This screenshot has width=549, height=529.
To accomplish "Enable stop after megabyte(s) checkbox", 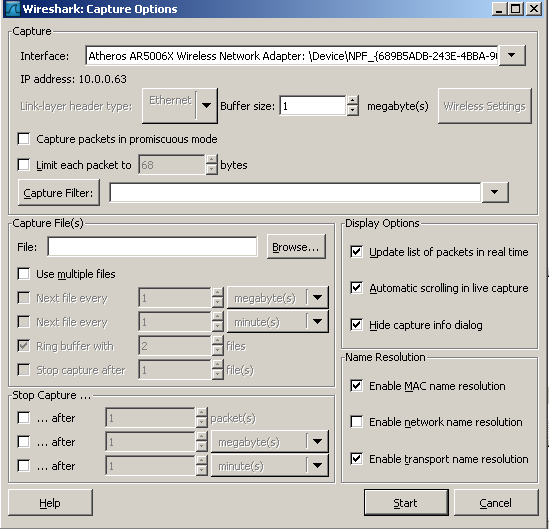I will click(23, 442).
